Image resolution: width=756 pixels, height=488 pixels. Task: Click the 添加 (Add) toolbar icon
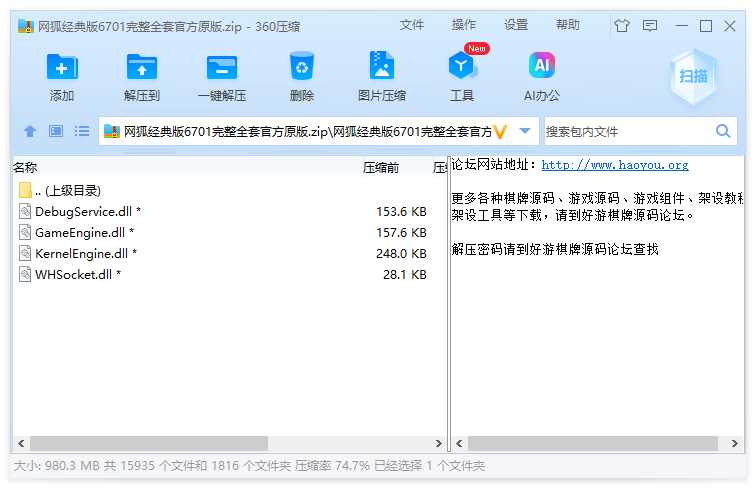tap(62, 67)
